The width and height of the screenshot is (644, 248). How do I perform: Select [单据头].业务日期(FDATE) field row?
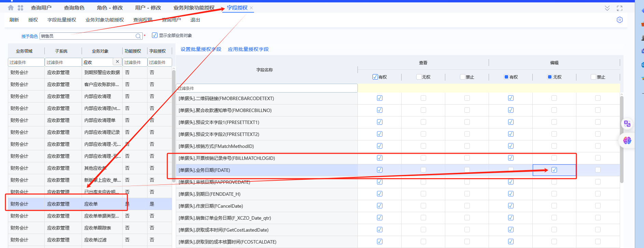coord(267,170)
